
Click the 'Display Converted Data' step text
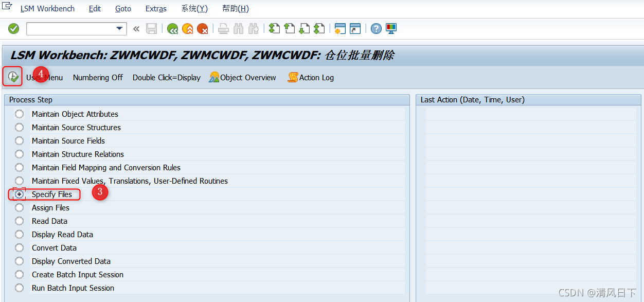click(71, 261)
